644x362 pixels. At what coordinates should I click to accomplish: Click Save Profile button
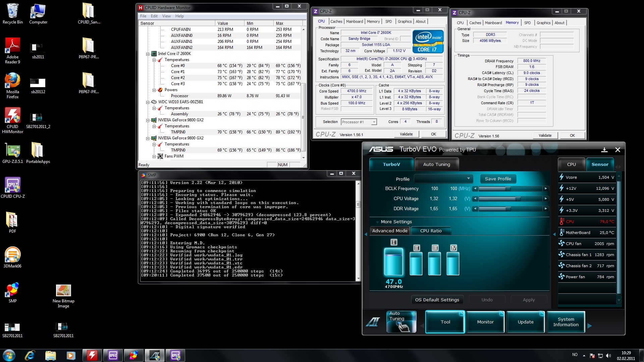click(498, 179)
